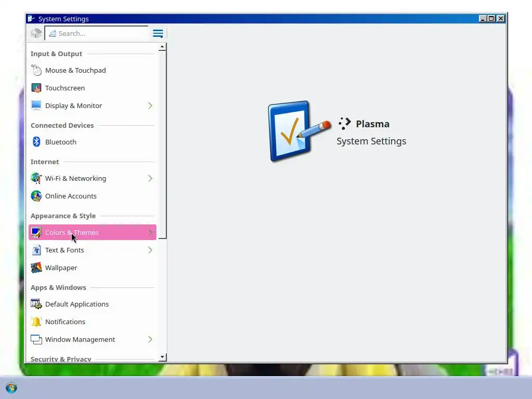Image resolution: width=532 pixels, height=399 pixels.
Task: Click the Display & Monitor icon
Action: (x=36, y=105)
